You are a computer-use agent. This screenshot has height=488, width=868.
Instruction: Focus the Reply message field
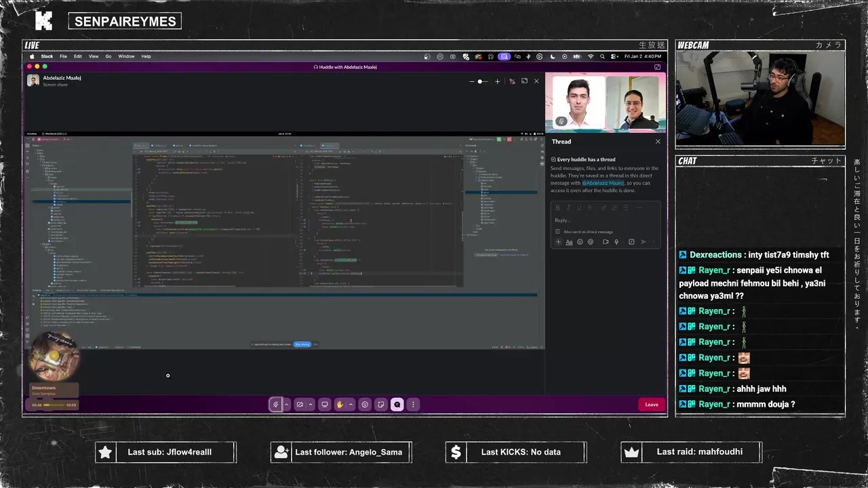click(606, 220)
